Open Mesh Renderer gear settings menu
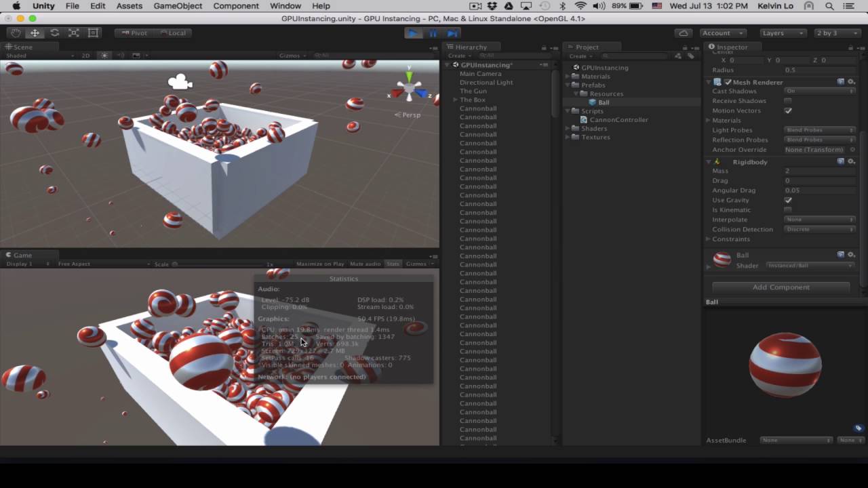 click(852, 82)
